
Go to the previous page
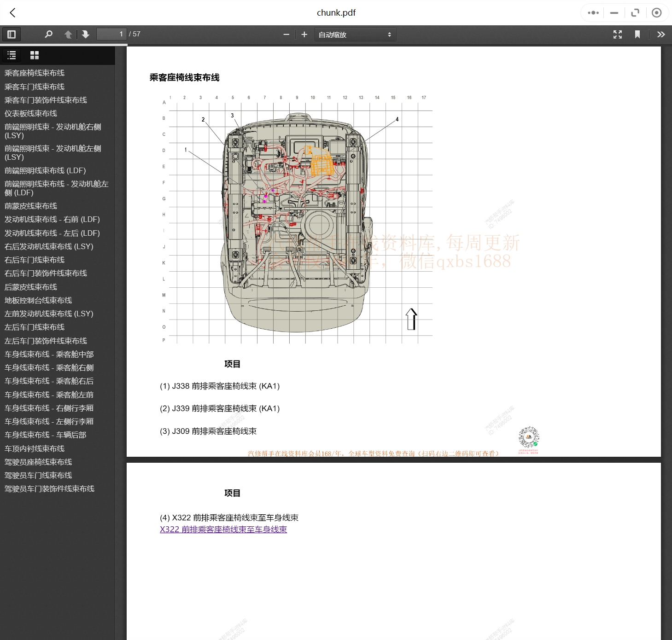coord(68,34)
